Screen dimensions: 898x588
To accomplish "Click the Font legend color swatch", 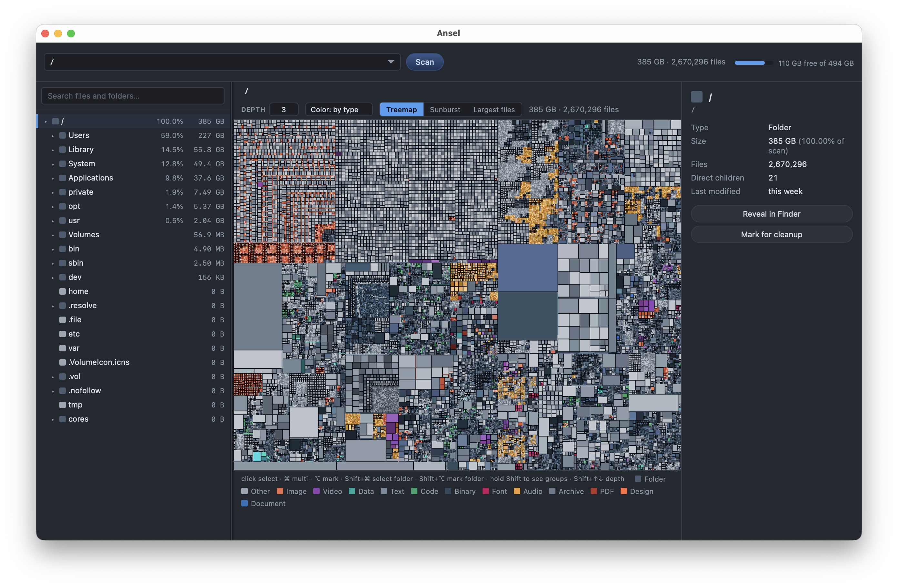I will (485, 491).
